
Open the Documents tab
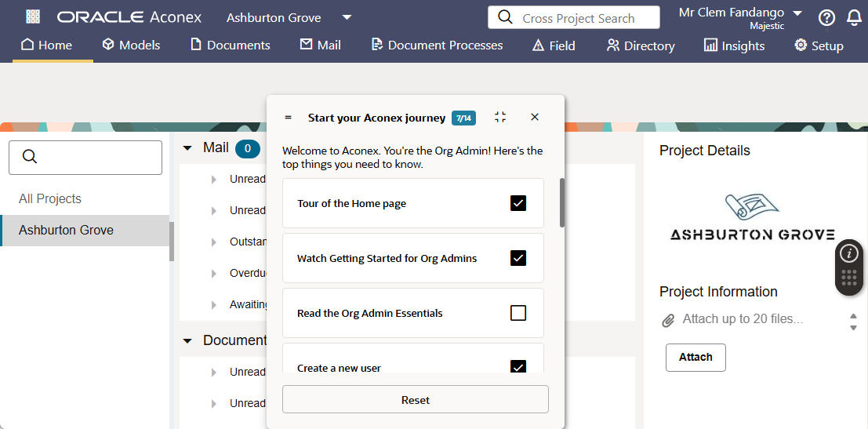(231, 45)
